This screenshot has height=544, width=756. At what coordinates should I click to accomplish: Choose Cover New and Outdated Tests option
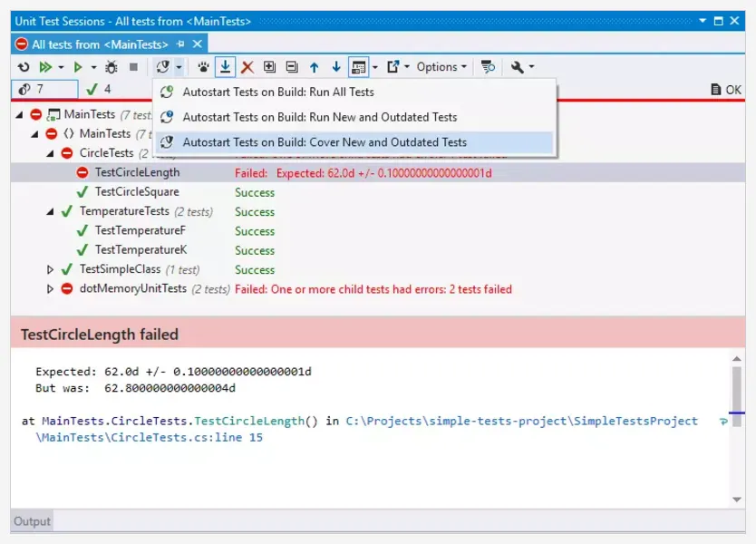(x=324, y=142)
